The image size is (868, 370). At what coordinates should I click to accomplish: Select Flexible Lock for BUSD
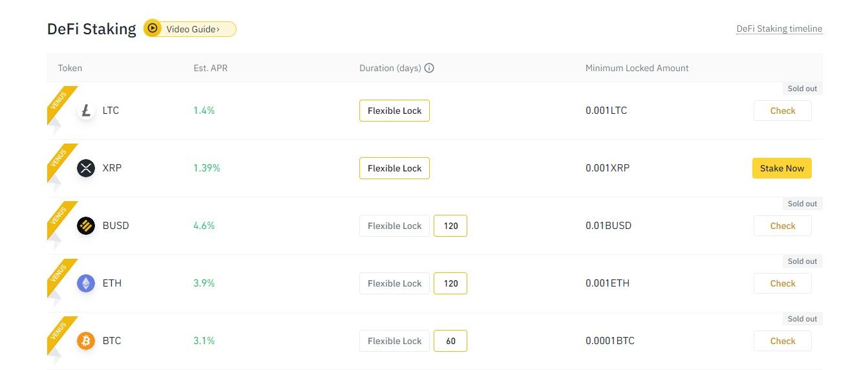tap(394, 226)
